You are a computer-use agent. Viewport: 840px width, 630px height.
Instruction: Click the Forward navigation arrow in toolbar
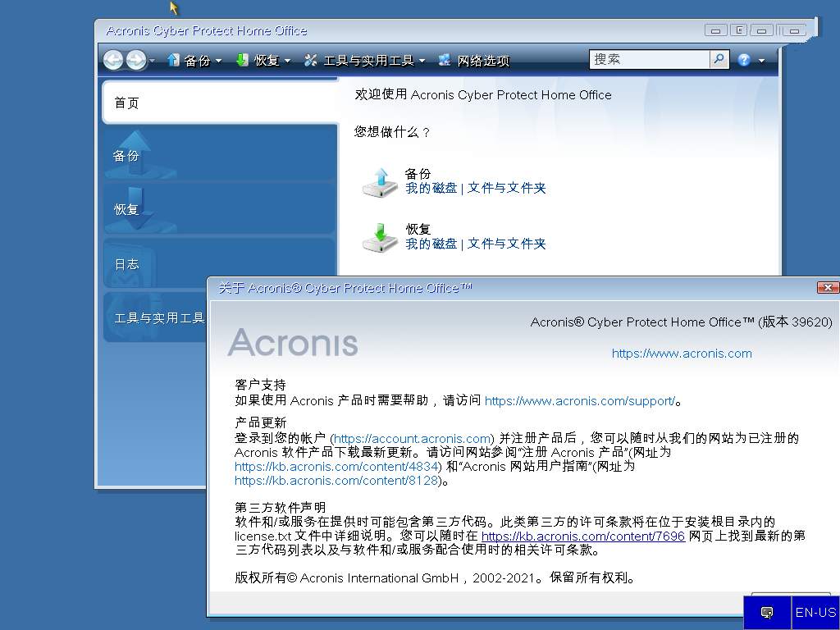click(136, 60)
